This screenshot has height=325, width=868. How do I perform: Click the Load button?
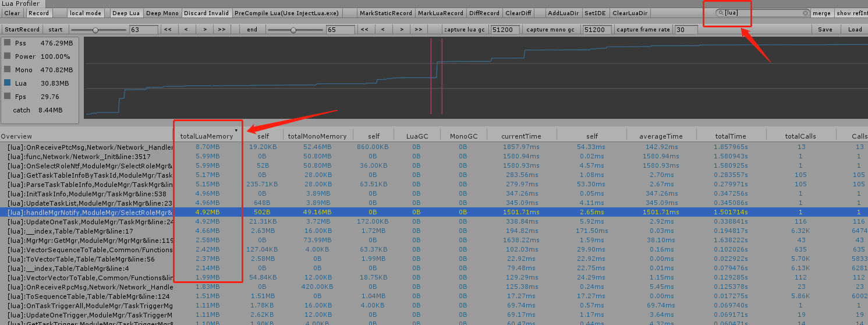point(855,29)
